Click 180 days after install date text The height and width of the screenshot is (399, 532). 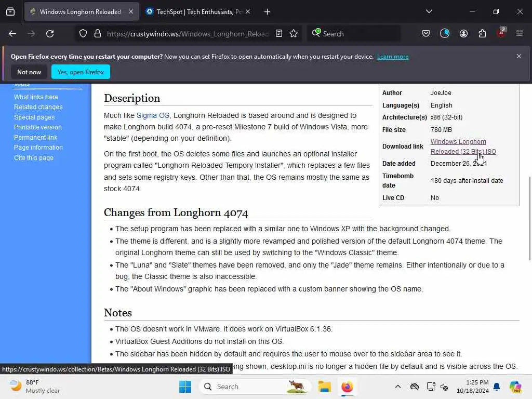pos(467,180)
